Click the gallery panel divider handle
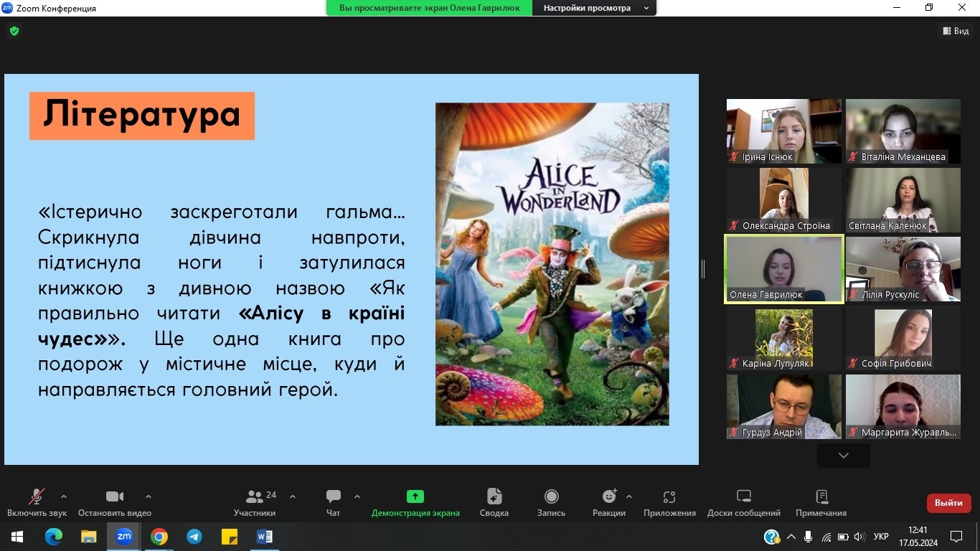 point(703,269)
